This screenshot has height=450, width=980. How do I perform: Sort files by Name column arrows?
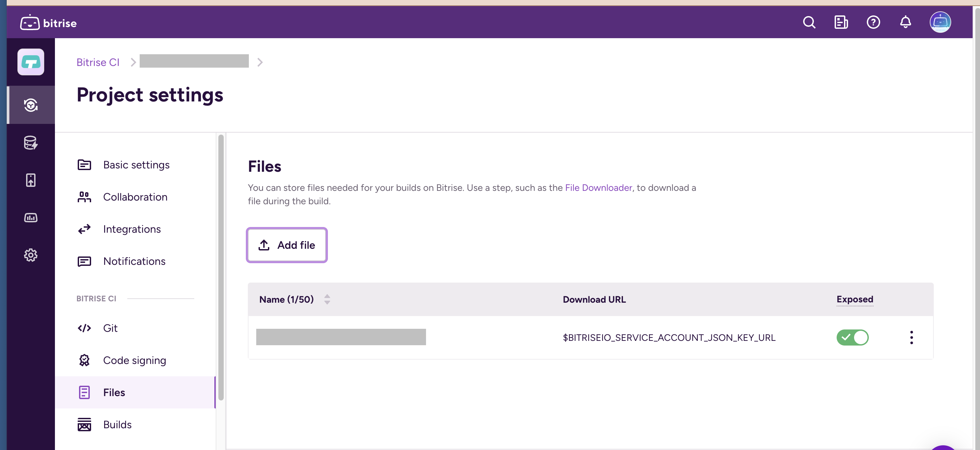327,299
